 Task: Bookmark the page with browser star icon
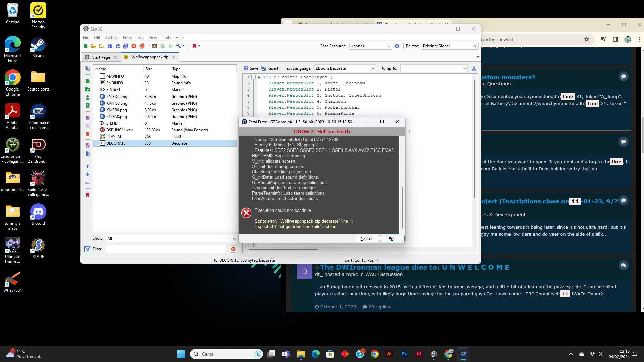coord(587,39)
